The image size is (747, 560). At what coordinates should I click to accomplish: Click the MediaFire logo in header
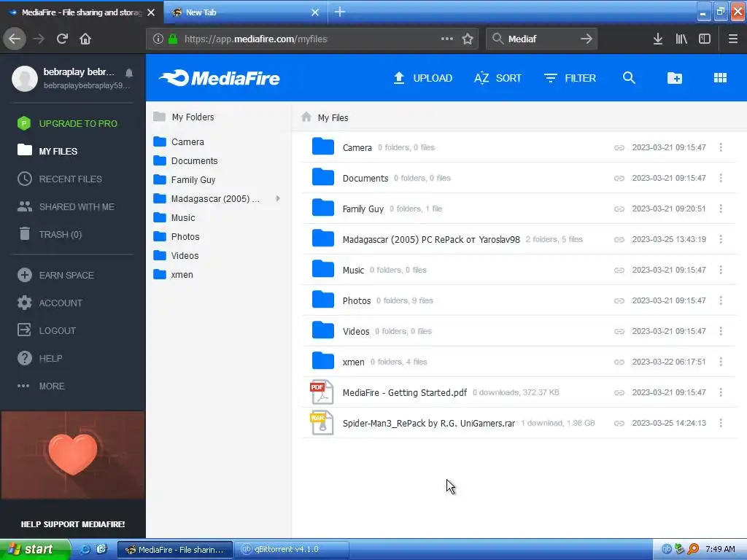(220, 78)
